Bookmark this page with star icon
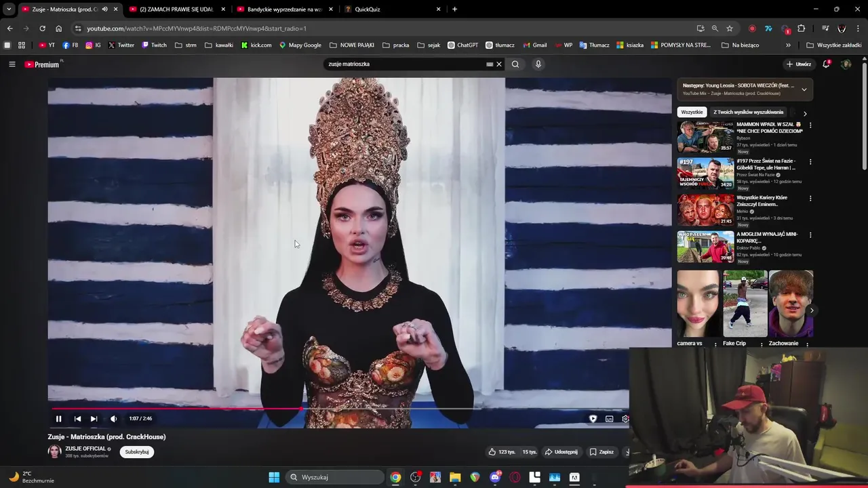The image size is (868, 488). point(730,28)
